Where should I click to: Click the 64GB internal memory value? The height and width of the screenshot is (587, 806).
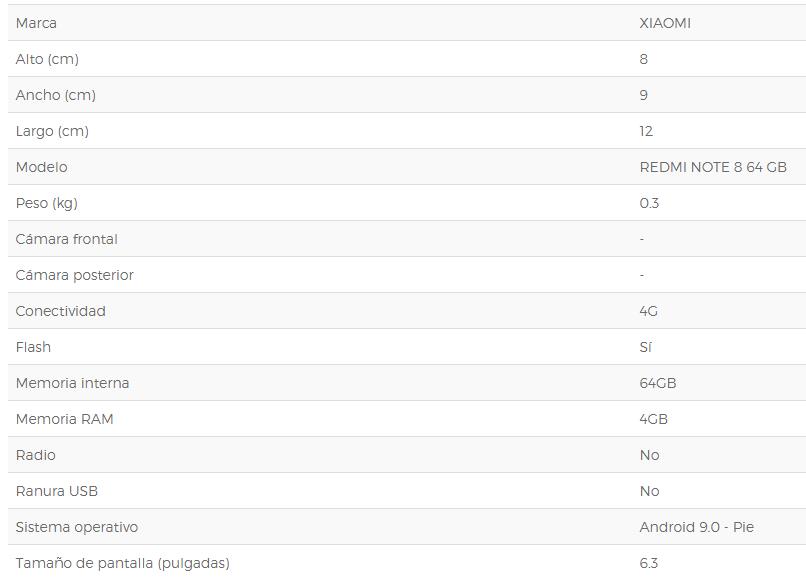pyautogui.click(x=658, y=383)
